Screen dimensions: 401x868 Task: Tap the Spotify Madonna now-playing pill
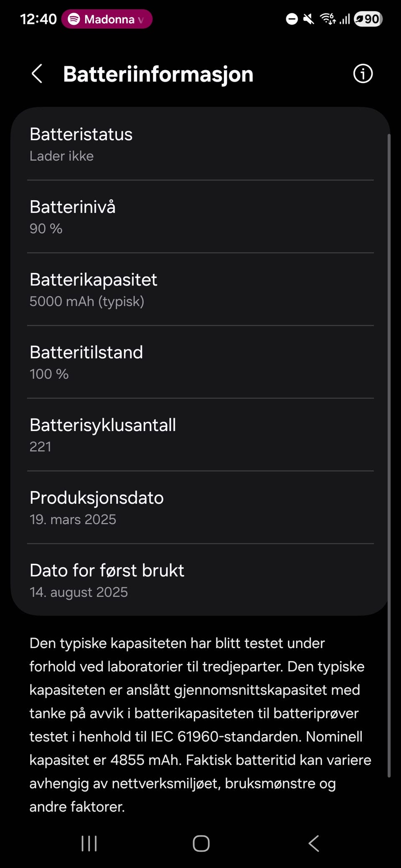[x=107, y=19]
